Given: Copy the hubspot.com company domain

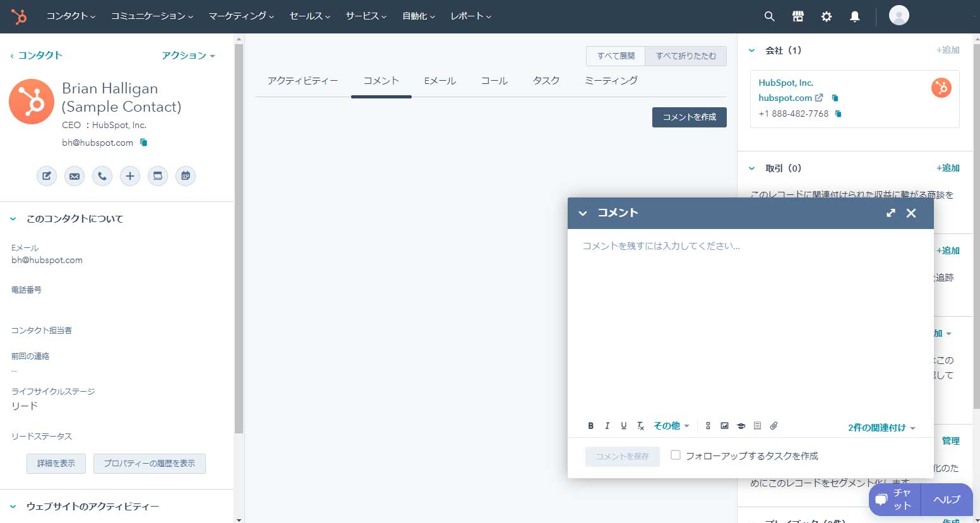Looking at the screenshot, I should pos(835,98).
